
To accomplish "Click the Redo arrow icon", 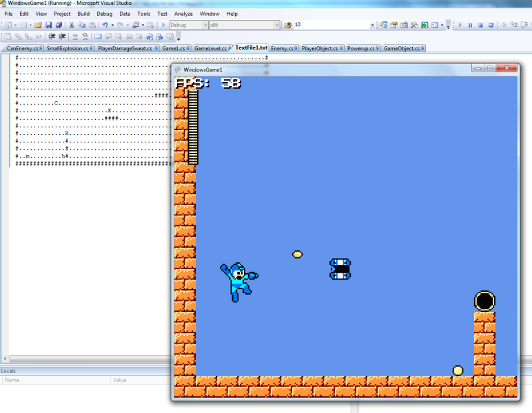I will click(x=120, y=25).
